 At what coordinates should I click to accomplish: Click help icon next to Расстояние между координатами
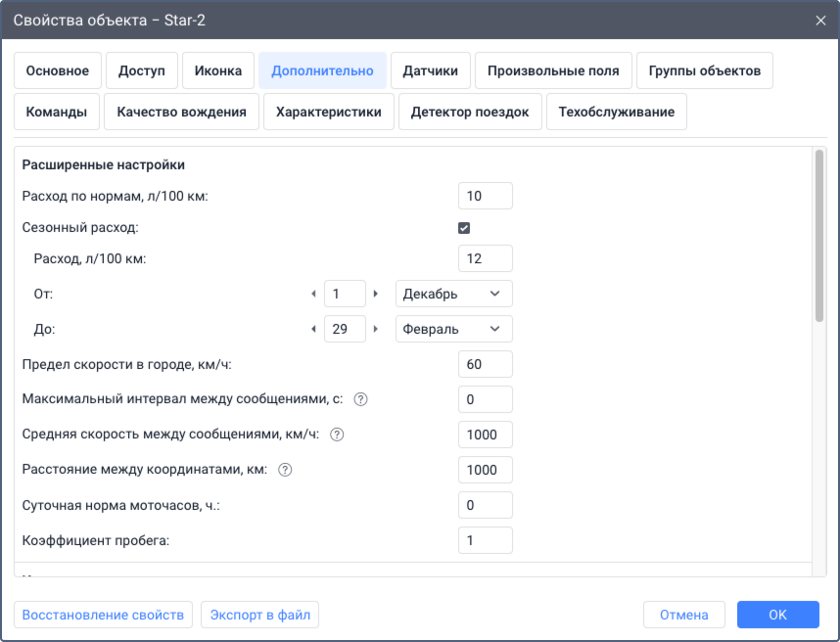pos(286,470)
